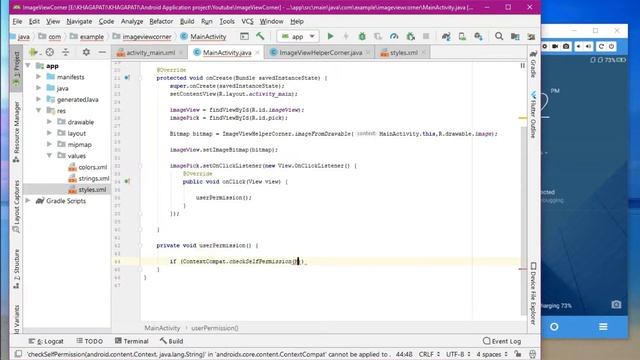This screenshot has width=640, height=360.
Task: Expand the mipmap folder
Action: tap(49, 144)
